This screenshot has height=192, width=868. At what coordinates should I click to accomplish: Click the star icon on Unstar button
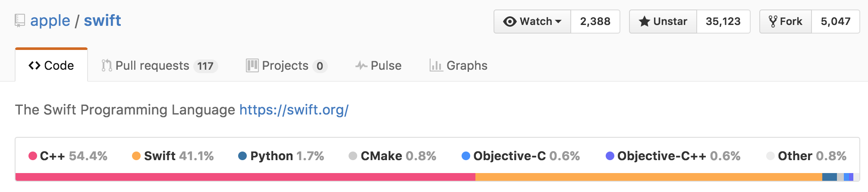click(x=645, y=22)
